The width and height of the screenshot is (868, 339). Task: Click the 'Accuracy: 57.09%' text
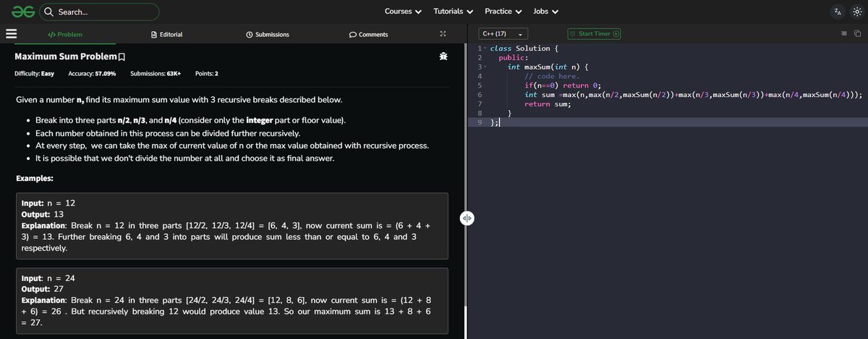click(92, 74)
